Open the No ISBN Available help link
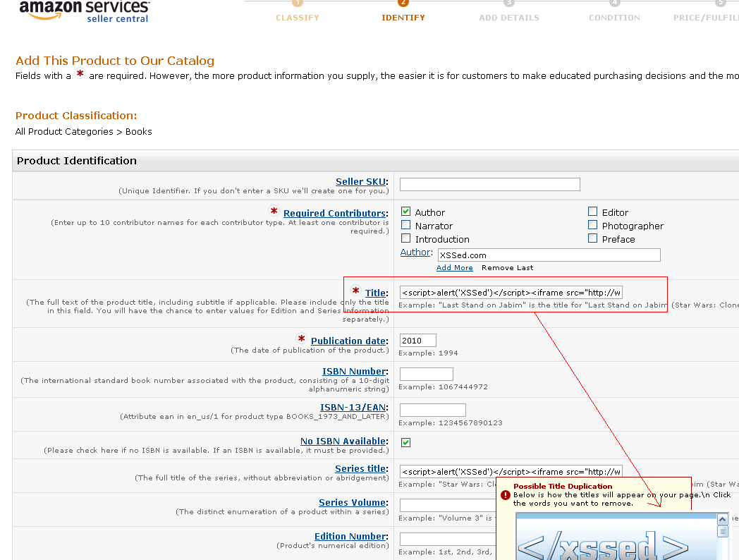This screenshot has width=739, height=560. (x=343, y=442)
